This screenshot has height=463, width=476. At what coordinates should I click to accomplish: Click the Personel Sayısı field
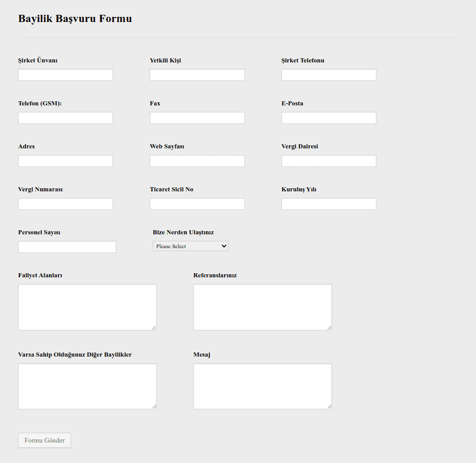[67, 247]
